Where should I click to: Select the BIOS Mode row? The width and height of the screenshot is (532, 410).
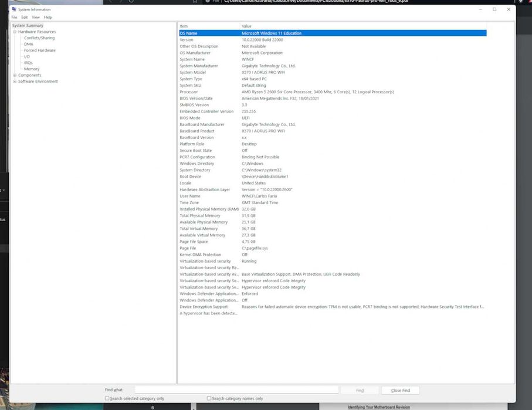click(x=333, y=118)
